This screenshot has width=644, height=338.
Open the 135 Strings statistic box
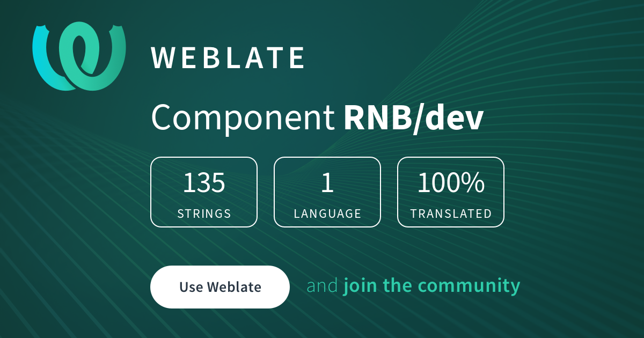204,192
